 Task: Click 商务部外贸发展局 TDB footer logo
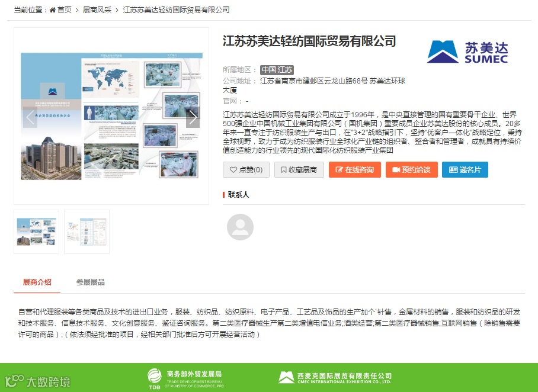pos(185,378)
